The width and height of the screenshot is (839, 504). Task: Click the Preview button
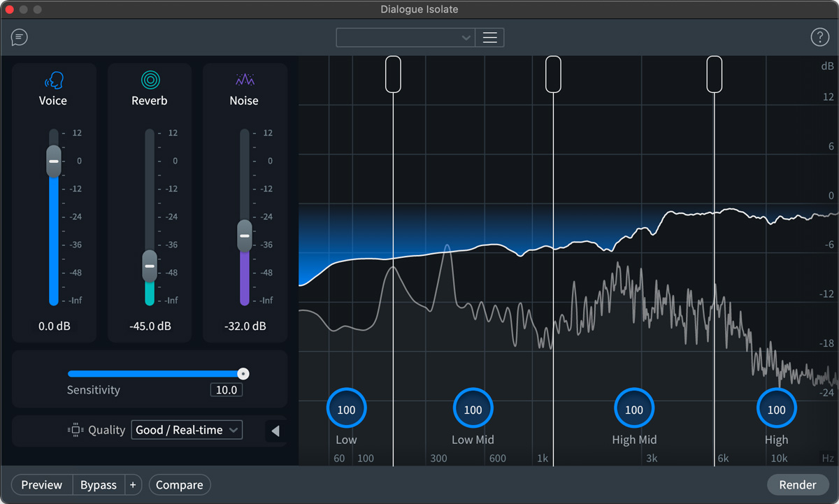tap(42, 485)
